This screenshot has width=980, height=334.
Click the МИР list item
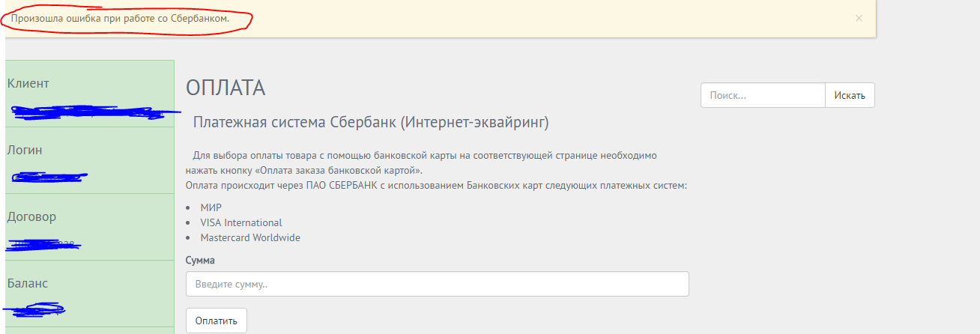[x=211, y=207]
